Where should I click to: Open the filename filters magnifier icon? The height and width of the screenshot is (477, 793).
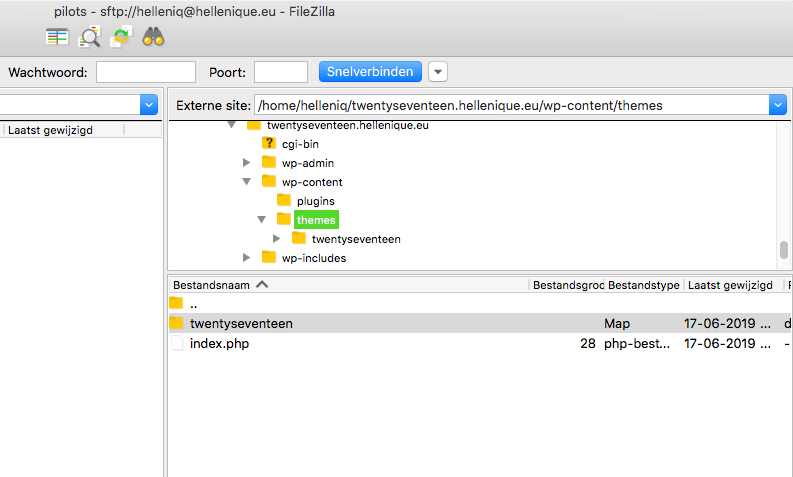89,37
